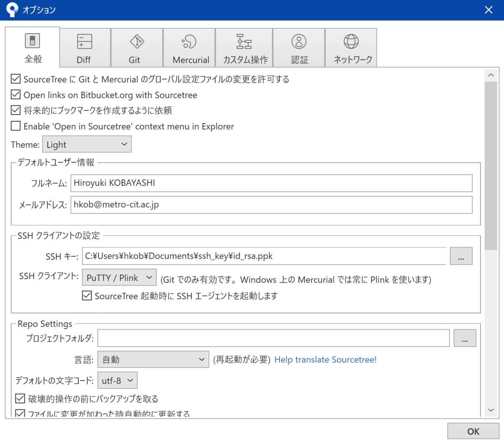Uncheck Open links on Bitbucket.org with Sourcetree
Image resolution: width=504 pixels, height=441 pixels.
click(x=16, y=94)
